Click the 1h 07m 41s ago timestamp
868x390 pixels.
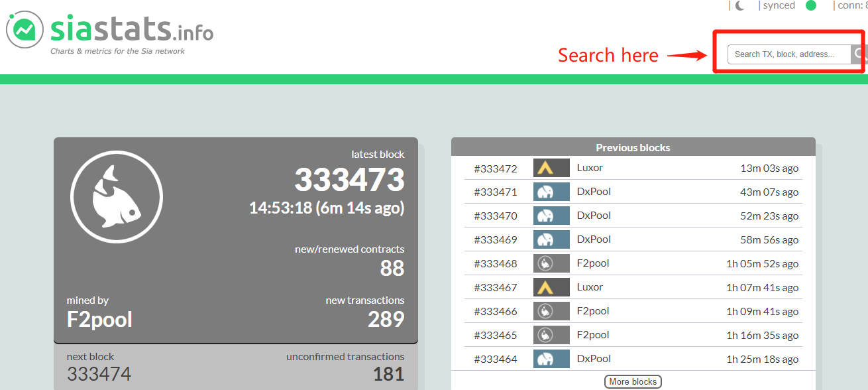763,288
